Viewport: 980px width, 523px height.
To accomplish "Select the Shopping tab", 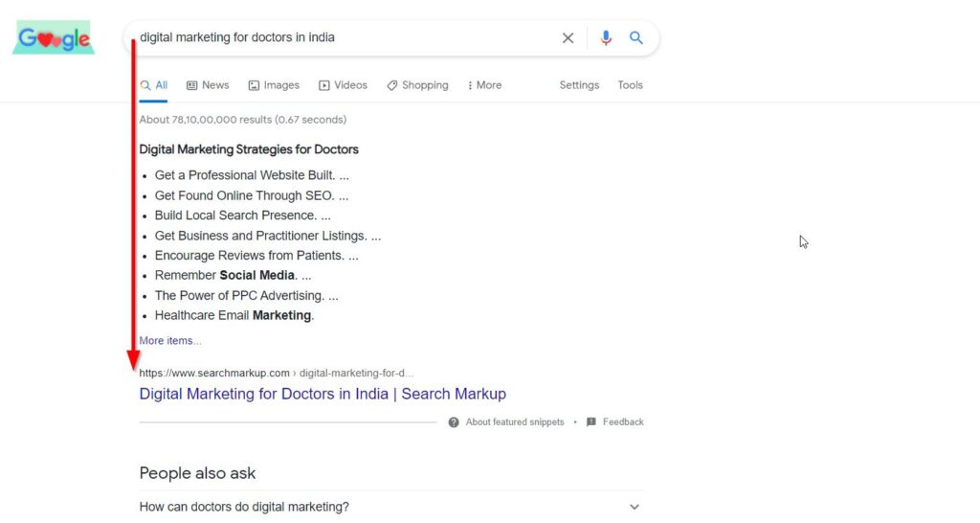I will point(417,85).
